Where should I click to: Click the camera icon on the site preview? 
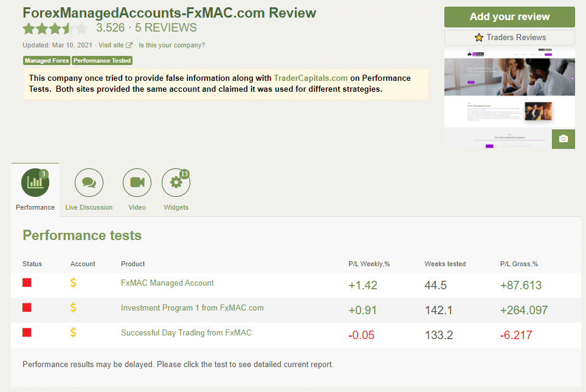(563, 139)
